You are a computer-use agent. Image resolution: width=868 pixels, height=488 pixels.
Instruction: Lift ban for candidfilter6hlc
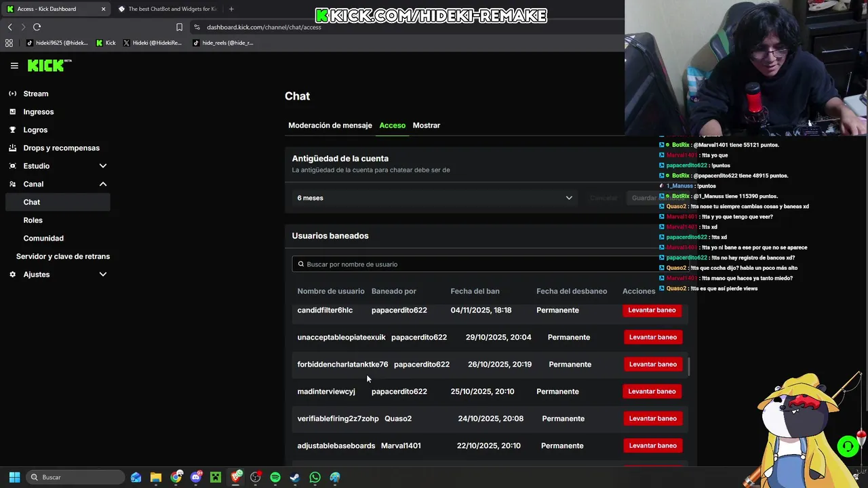tap(652, 310)
